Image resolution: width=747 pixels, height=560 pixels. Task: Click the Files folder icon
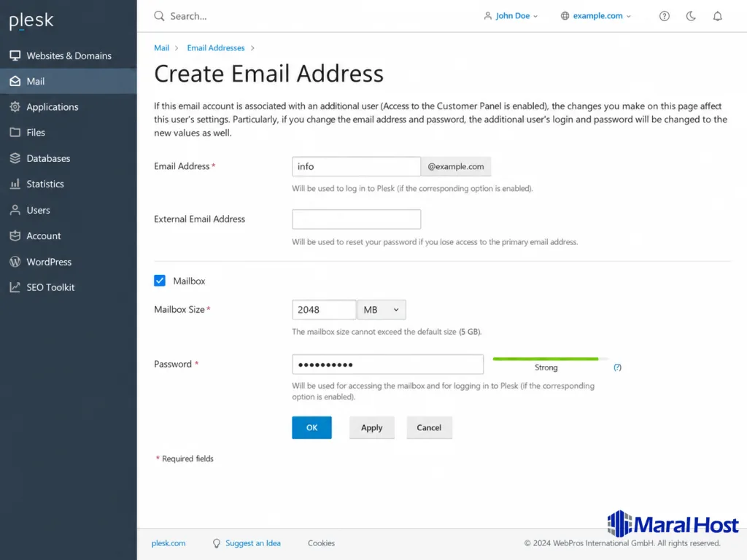15,133
